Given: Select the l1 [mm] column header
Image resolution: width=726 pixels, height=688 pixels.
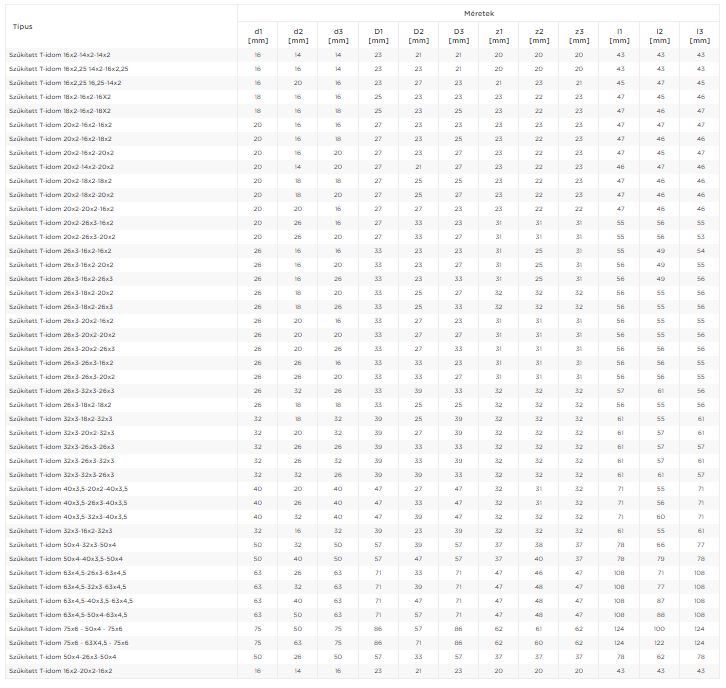Looking at the screenshot, I should coord(620,36).
